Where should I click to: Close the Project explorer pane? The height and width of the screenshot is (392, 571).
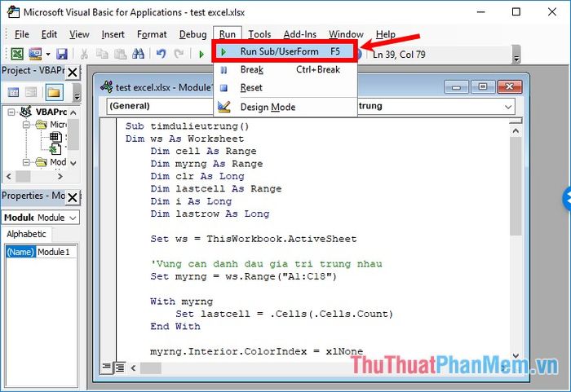coord(73,72)
